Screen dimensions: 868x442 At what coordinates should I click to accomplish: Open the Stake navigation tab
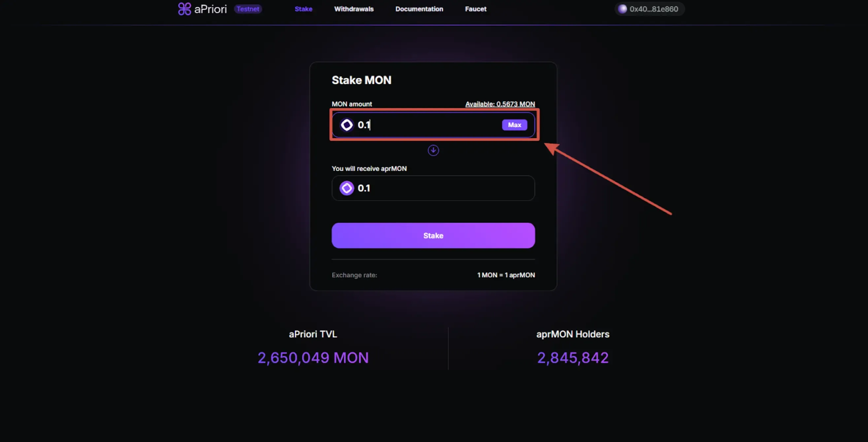click(303, 9)
